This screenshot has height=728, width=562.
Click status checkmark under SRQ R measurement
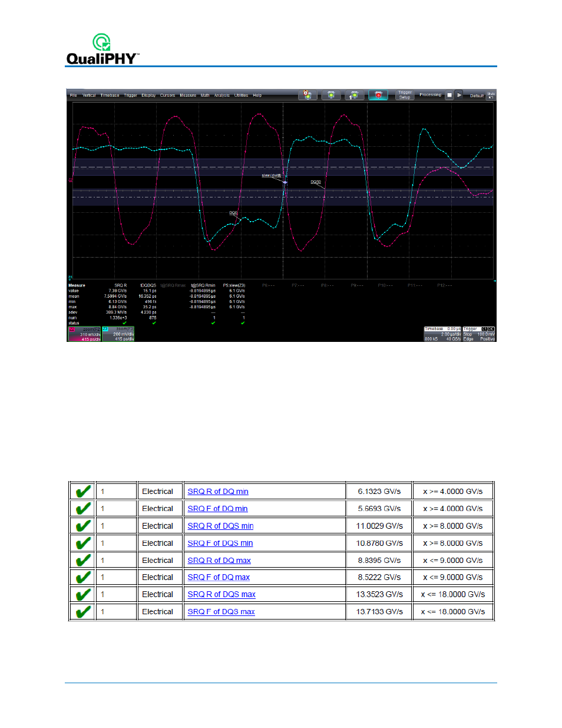124,323
